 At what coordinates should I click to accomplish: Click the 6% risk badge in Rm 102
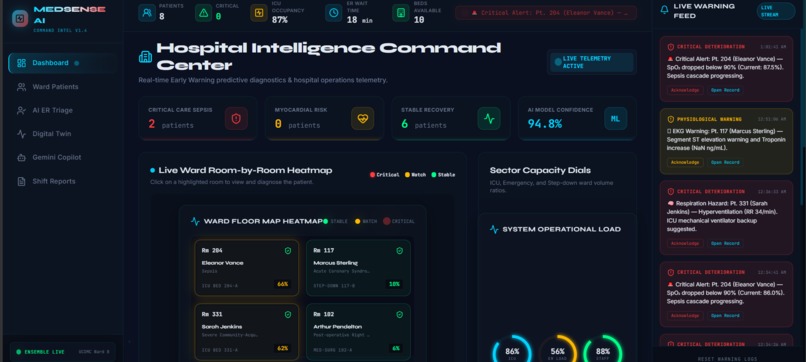(396, 348)
